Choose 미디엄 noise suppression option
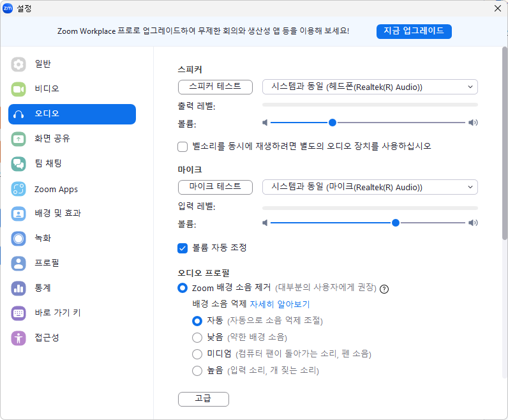The height and width of the screenshot is (420, 508). pyautogui.click(x=197, y=354)
